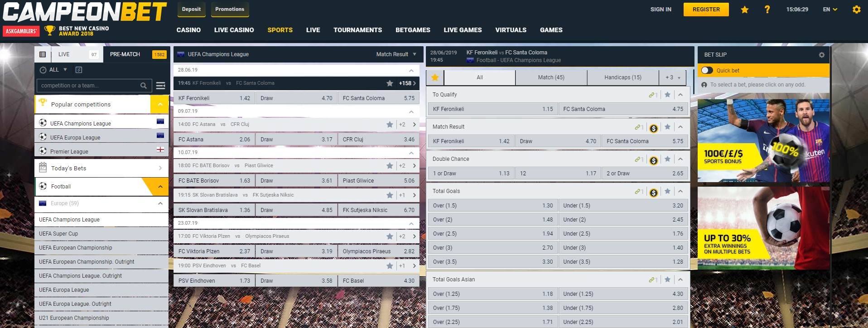Select the yellow star favorites market tab
868x328 pixels.
point(435,77)
